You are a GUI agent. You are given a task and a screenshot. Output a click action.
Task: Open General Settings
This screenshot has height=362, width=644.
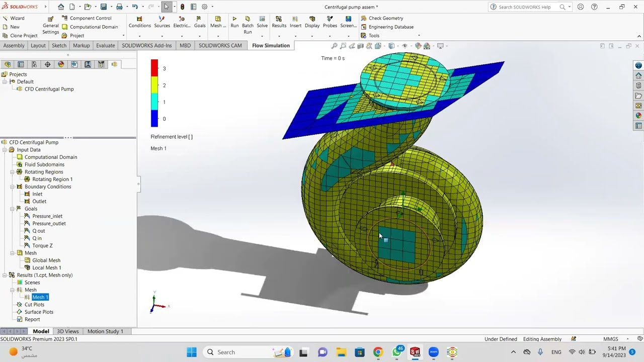[x=50, y=25]
